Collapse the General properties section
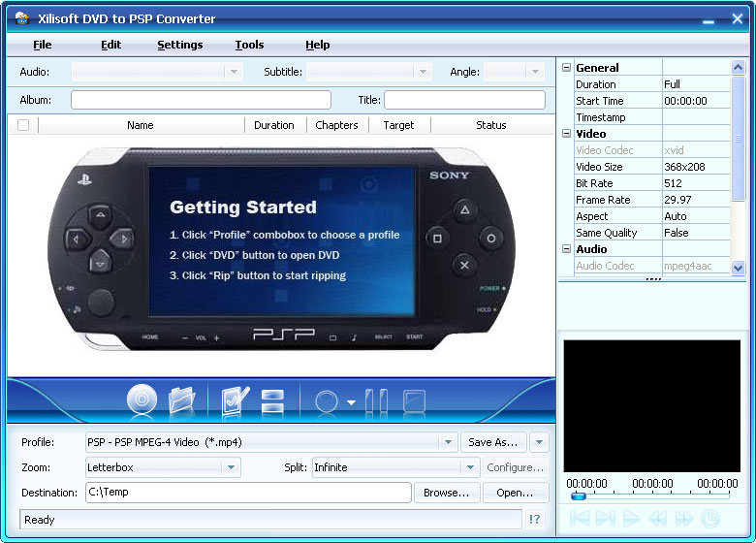 pyautogui.click(x=567, y=68)
